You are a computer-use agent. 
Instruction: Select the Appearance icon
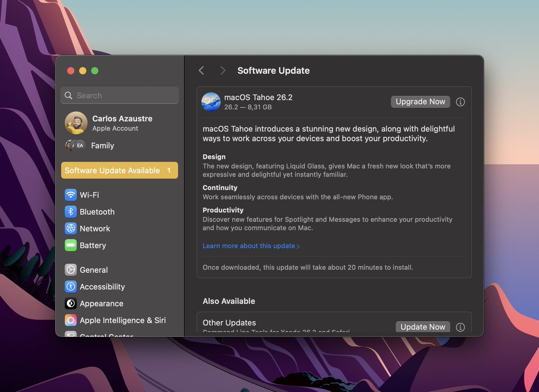tap(71, 304)
